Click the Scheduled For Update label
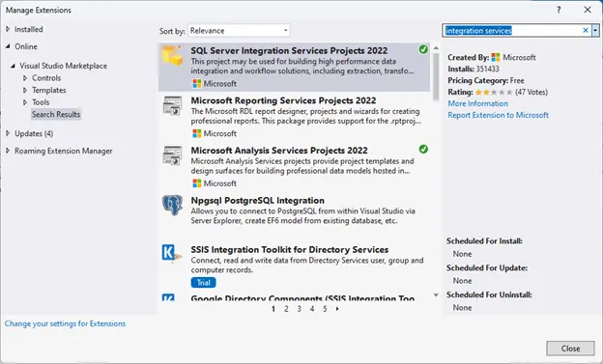Image resolution: width=603 pixels, height=364 pixels. [x=487, y=267]
